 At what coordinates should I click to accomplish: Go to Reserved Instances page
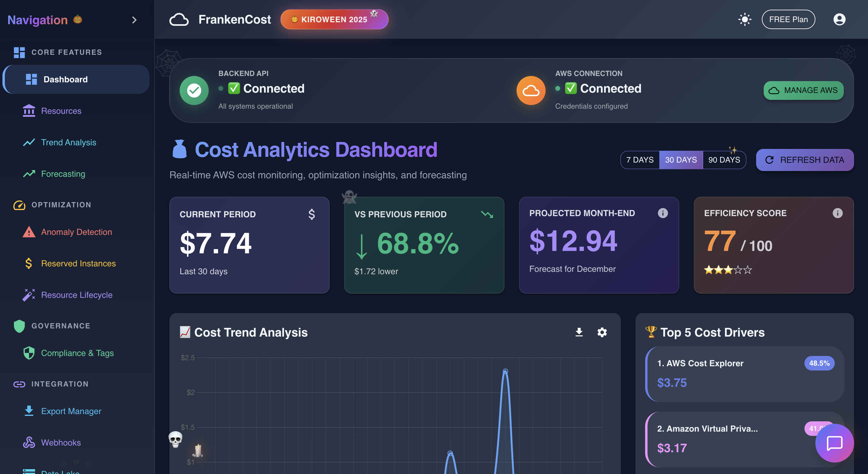coord(78,263)
